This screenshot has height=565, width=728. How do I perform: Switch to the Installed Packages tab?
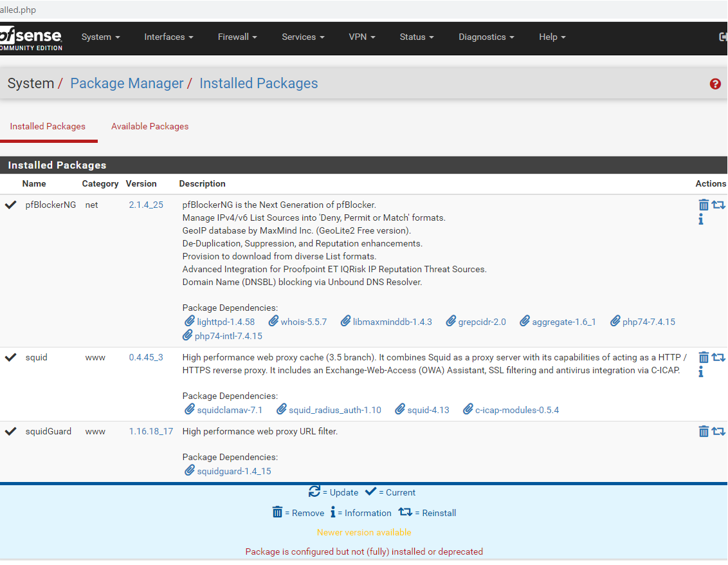click(x=48, y=126)
